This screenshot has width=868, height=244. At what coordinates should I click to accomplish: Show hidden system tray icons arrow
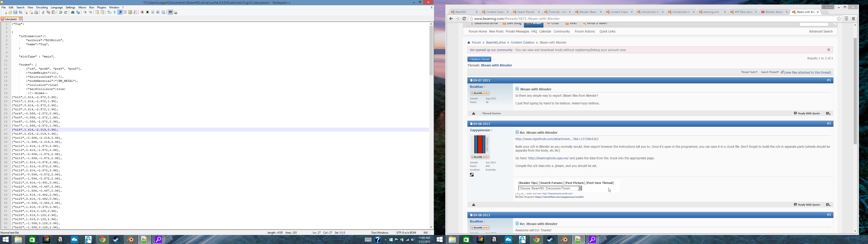[385, 240]
